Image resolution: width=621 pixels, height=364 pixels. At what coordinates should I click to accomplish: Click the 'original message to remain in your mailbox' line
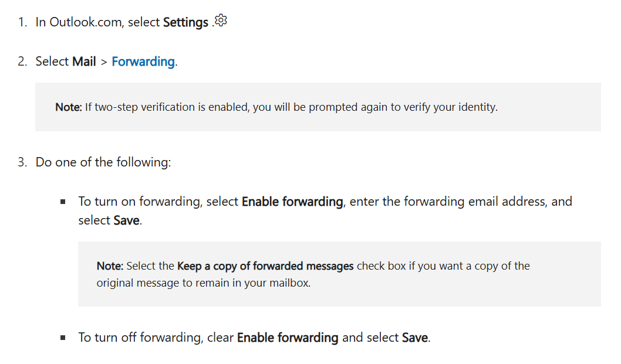204,283
